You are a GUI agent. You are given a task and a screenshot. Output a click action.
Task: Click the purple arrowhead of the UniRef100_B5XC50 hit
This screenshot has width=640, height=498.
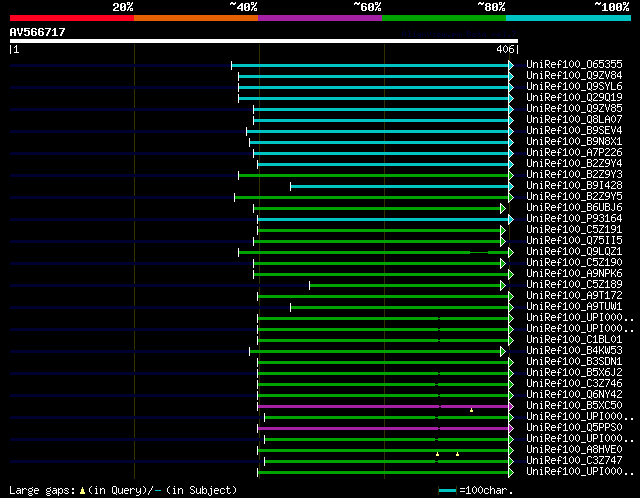(x=511, y=406)
